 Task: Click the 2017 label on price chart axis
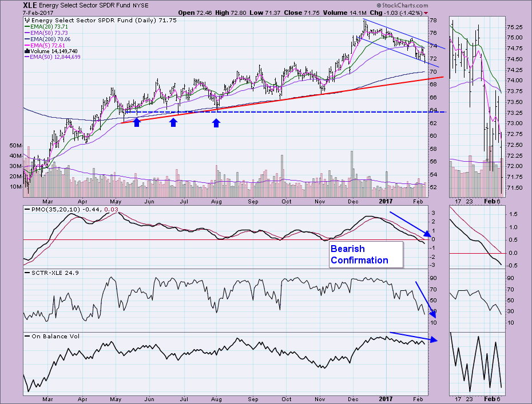pos(386,201)
